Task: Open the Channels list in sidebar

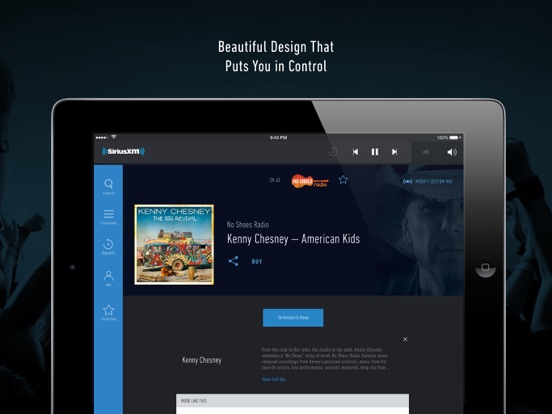Action: pos(108,217)
